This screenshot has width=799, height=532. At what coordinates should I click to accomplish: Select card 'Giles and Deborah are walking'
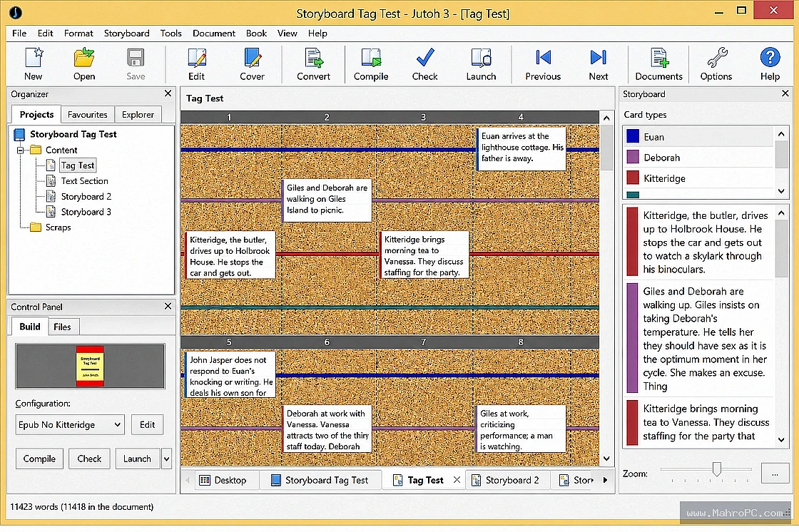click(x=327, y=200)
